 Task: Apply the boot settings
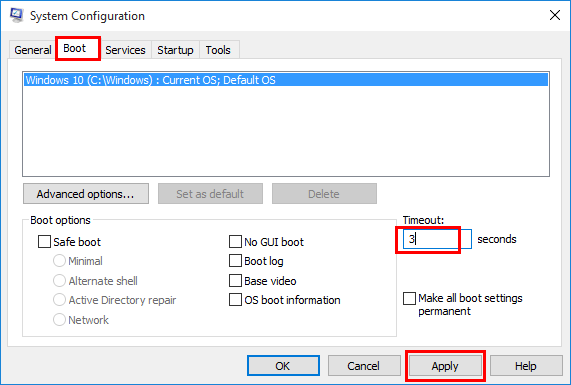[445, 366]
